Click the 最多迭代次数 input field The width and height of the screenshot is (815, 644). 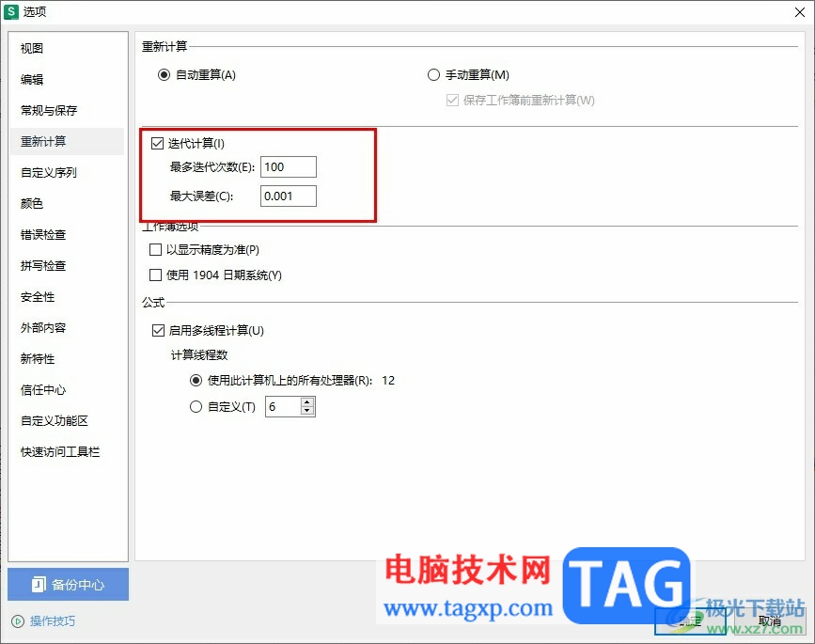[288, 166]
